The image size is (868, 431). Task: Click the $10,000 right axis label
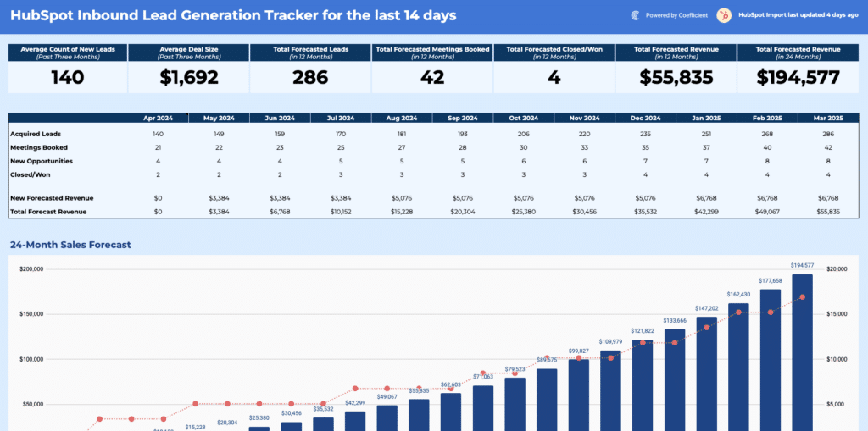pos(836,360)
